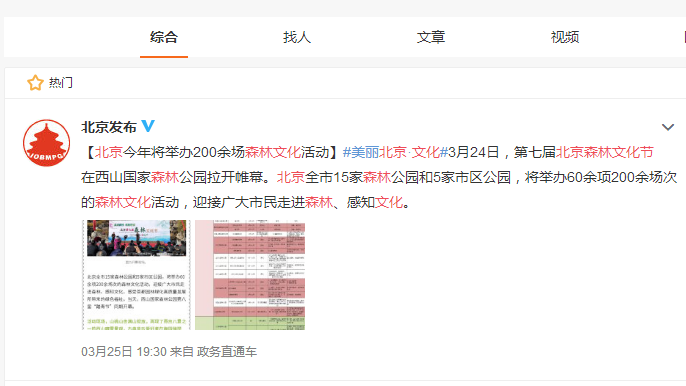
Task: Click the 03月25日 19:30 timestamp link
Action: 124,352
